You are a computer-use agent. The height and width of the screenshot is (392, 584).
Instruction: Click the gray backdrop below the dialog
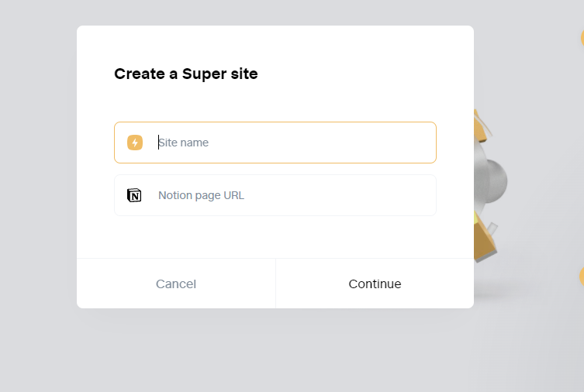tap(275, 349)
